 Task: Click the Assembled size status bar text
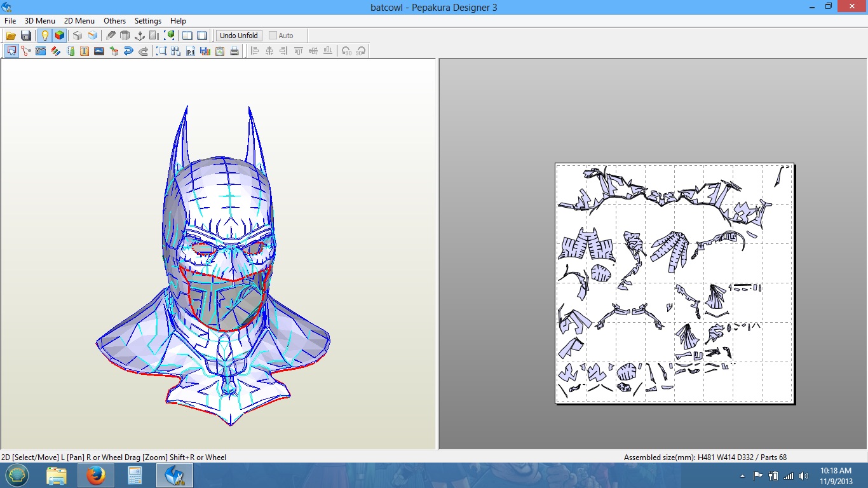[x=705, y=457]
